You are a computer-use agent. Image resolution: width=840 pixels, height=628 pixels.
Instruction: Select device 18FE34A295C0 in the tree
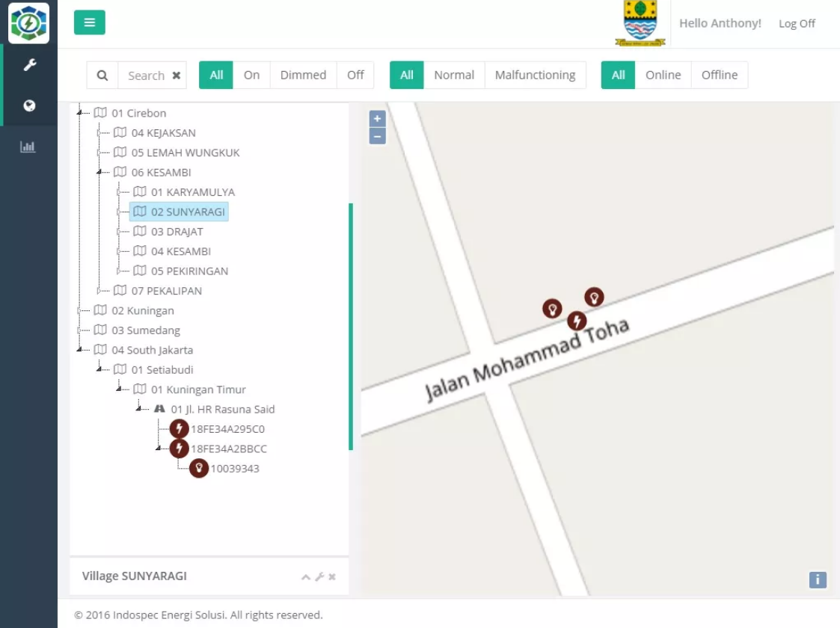pos(227,429)
